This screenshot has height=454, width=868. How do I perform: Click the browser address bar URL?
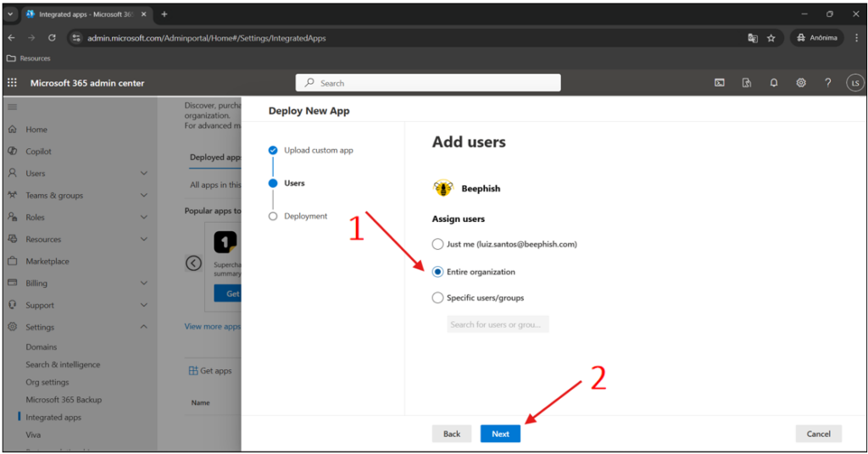(207, 38)
